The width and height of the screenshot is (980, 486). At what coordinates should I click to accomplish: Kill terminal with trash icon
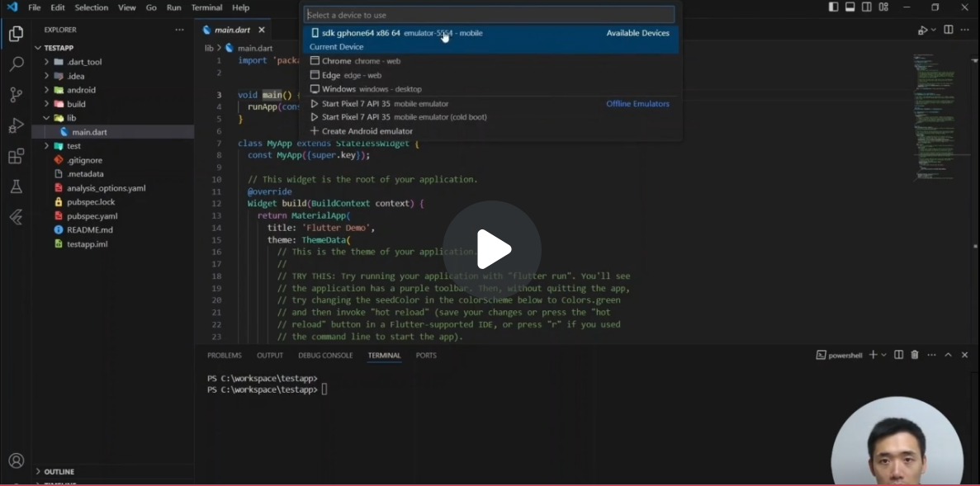tap(915, 355)
